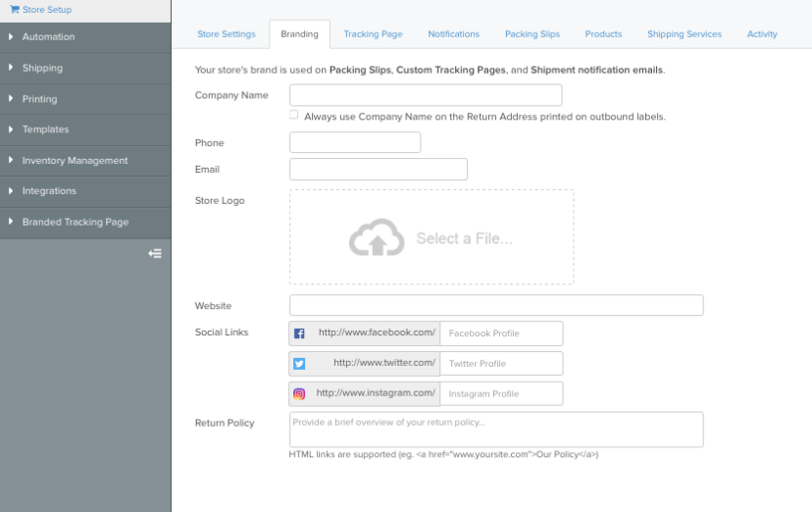Open the Store Settings tab
This screenshot has width=812, height=512.
pos(227,34)
